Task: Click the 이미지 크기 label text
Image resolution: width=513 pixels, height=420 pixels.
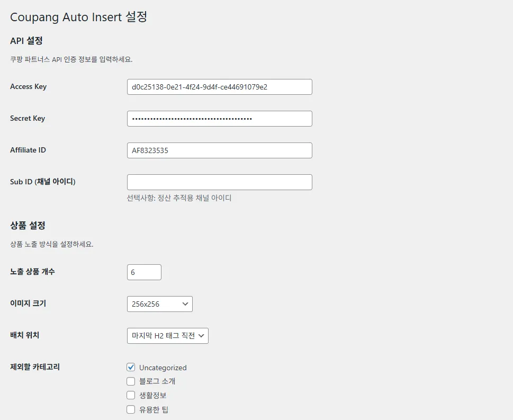Action: (x=28, y=303)
